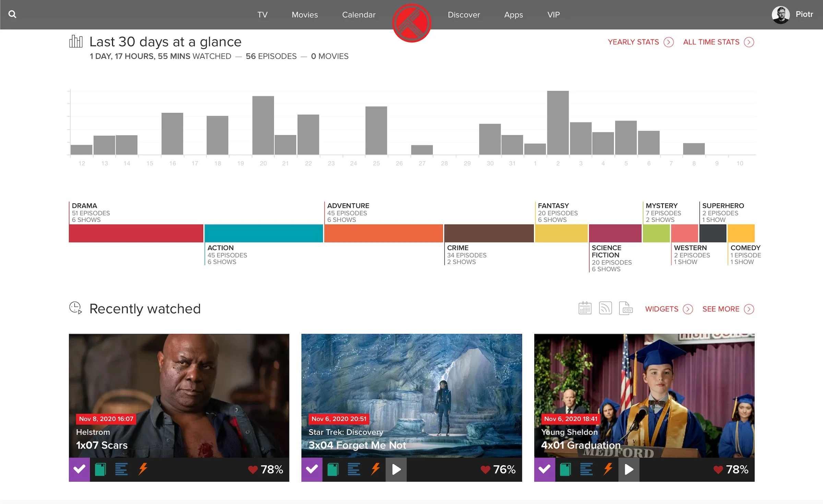This screenshot has height=504, width=823.
Task: Select the red Drama genre bar
Action: (x=136, y=233)
